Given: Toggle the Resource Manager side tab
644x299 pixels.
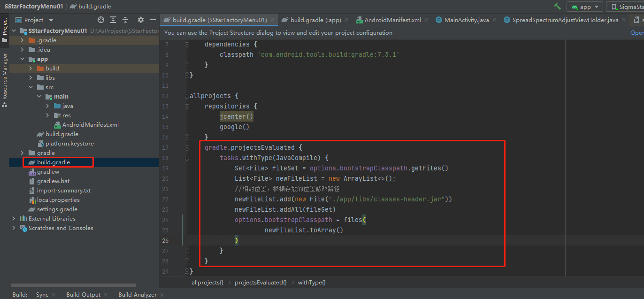Looking at the screenshot, I should [x=5, y=80].
